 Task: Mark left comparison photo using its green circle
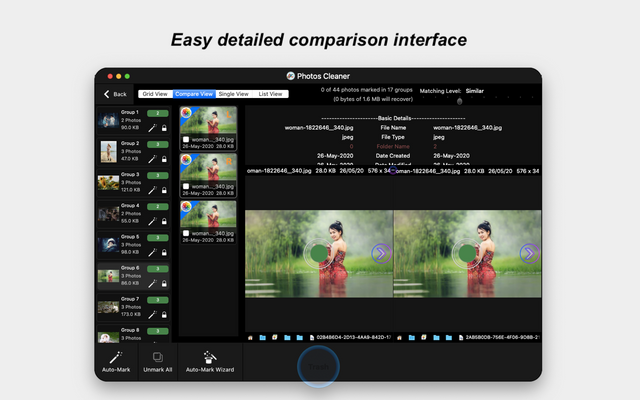[319, 253]
